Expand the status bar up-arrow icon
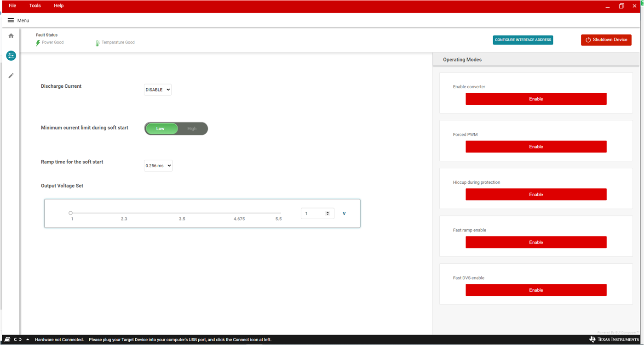Screen dimensions: 644x345 (x=28, y=339)
